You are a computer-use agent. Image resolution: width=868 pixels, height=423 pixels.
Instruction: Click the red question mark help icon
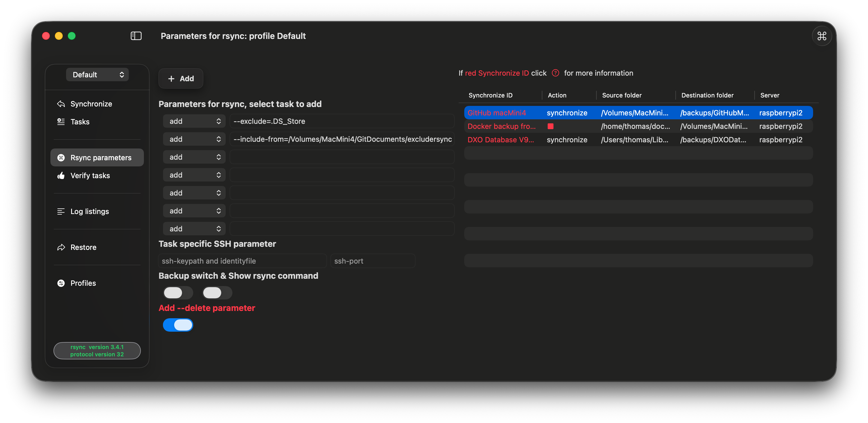[555, 73]
